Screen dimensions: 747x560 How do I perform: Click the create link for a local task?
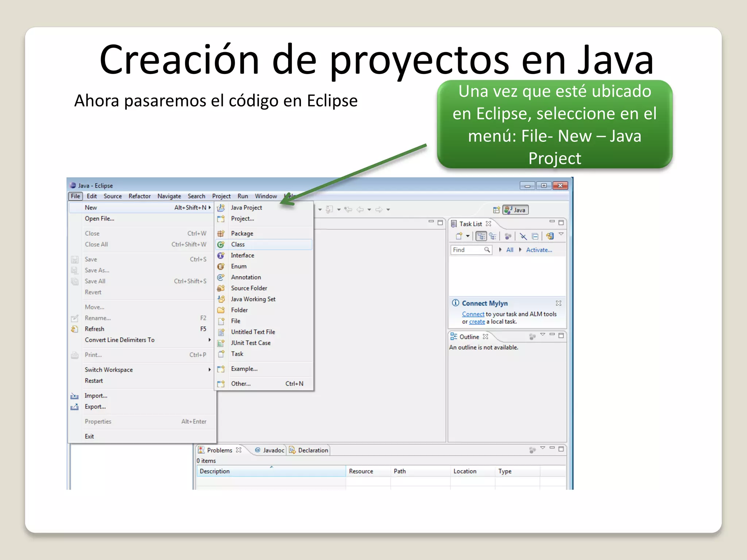477,322
